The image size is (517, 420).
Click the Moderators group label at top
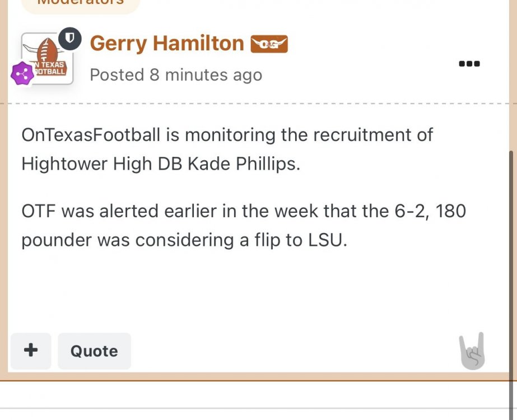80,3
